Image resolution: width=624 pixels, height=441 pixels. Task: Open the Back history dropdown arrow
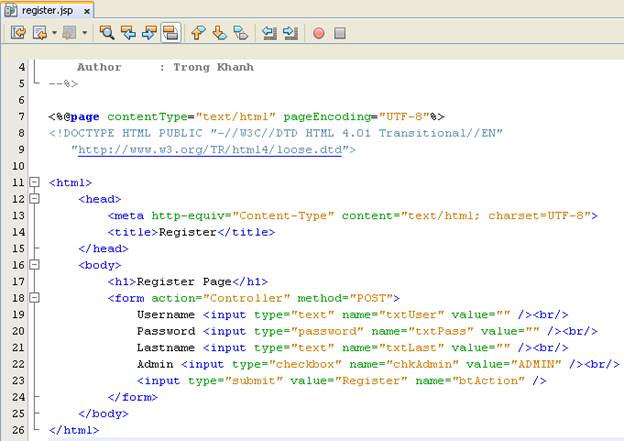(x=54, y=33)
